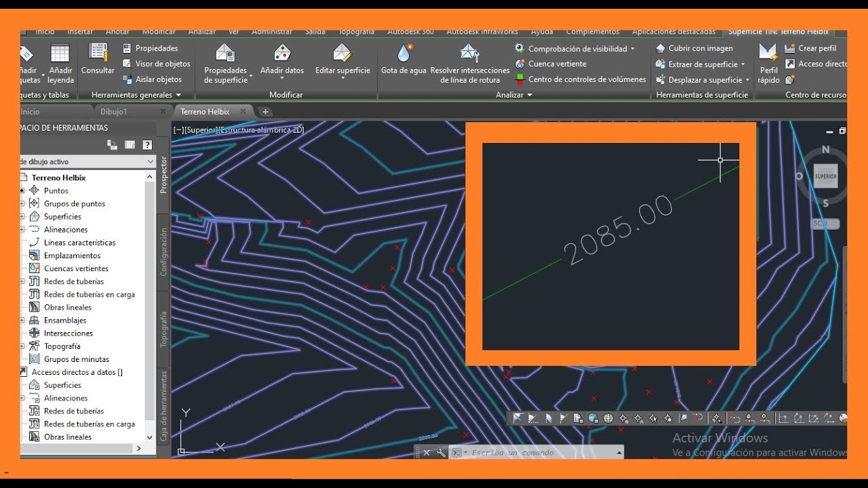The width and height of the screenshot is (868, 488).
Task: Open the Inicio drawing tab
Action: [x=31, y=111]
